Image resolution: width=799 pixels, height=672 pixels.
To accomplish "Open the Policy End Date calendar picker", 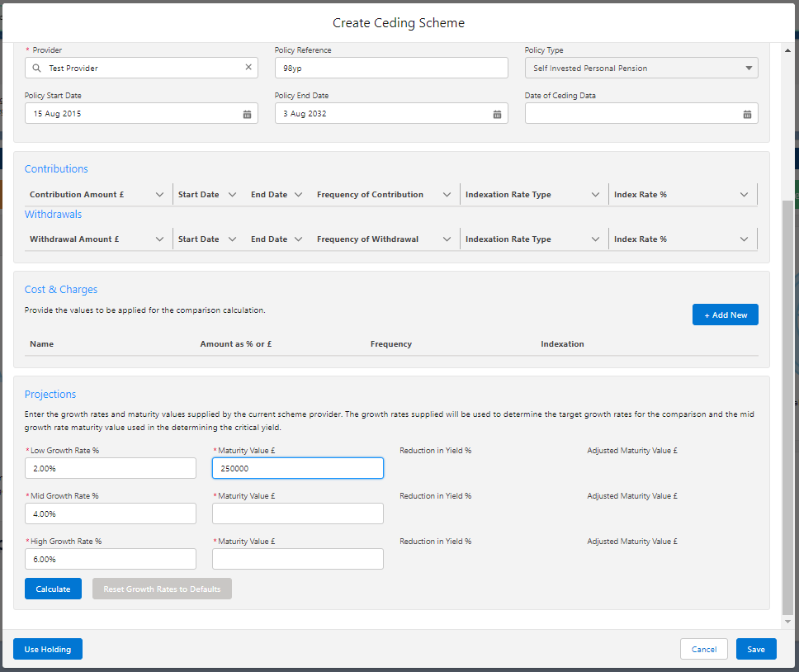I will pos(497,114).
